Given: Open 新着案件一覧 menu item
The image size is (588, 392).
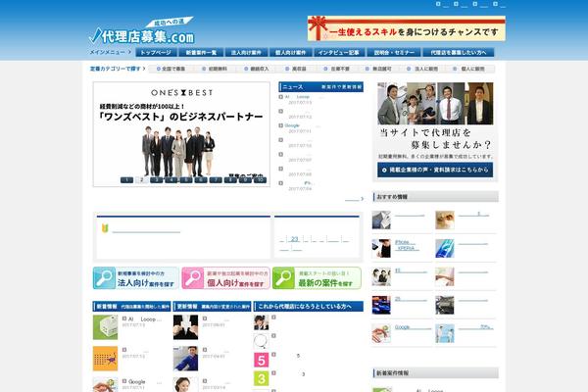Looking at the screenshot, I should (201, 53).
